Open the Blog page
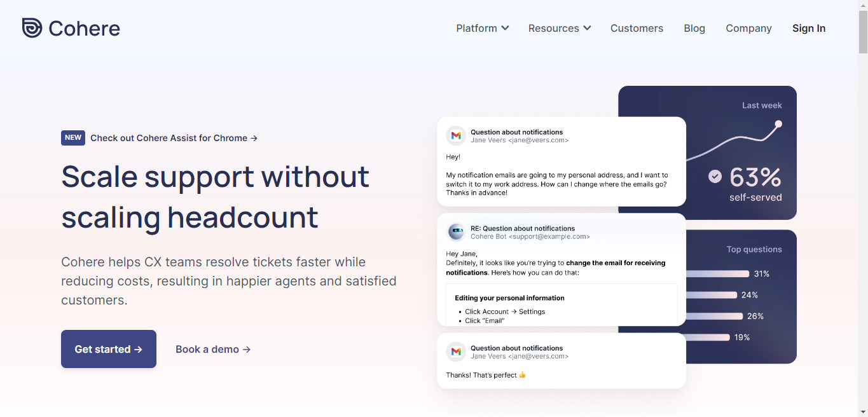Viewport: 868px width, 417px height. point(694,28)
